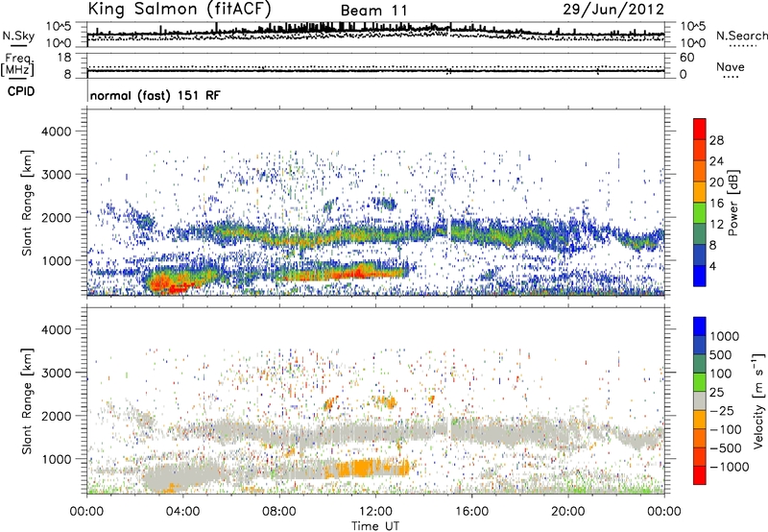Click the '08:00' time axis label
768x532 pixels.
pyautogui.click(x=279, y=512)
